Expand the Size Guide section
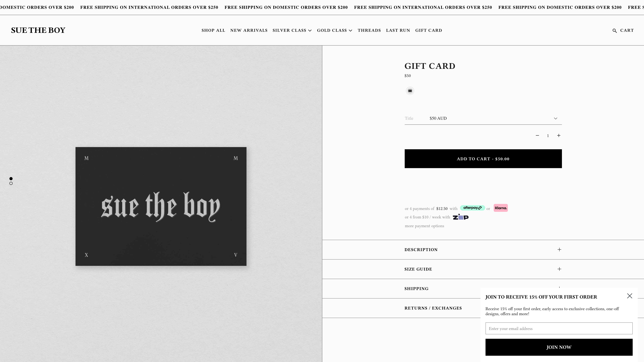 click(483, 269)
